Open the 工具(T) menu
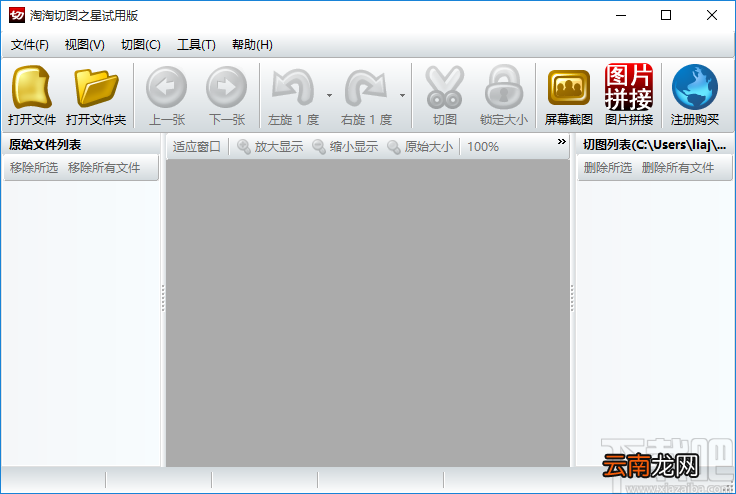 196,45
